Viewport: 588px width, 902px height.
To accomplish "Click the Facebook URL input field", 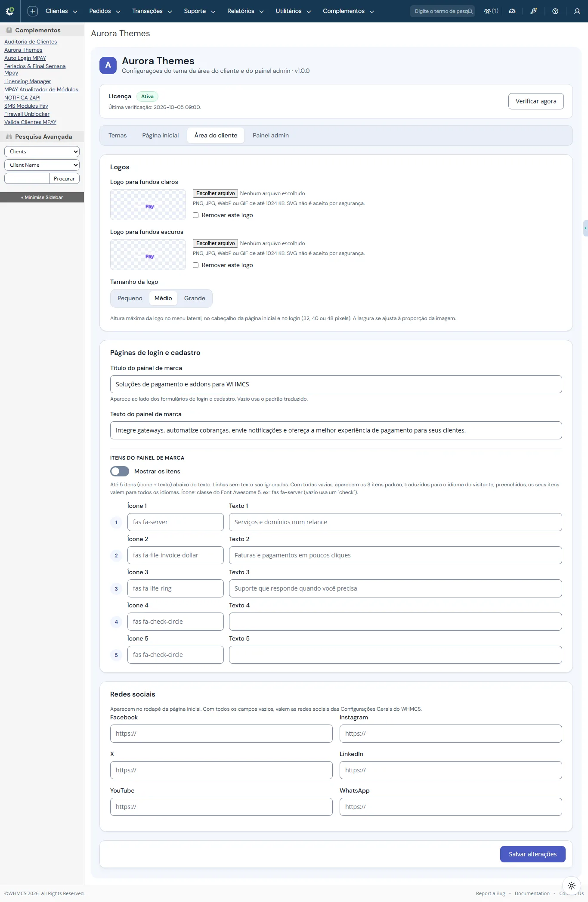I will click(x=221, y=734).
